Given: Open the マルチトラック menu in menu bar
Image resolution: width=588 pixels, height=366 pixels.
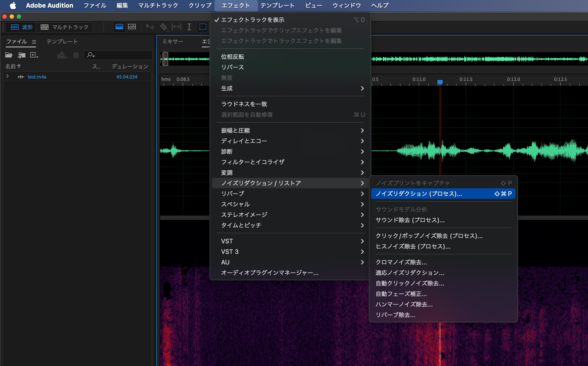Looking at the screenshot, I should pyautogui.click(x=158, y=5).
